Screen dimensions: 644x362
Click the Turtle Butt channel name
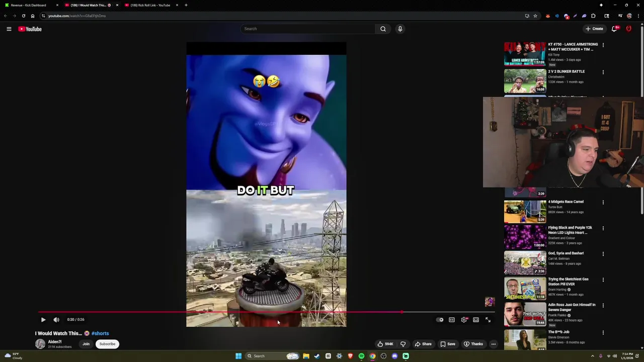[x=555, y=207]
